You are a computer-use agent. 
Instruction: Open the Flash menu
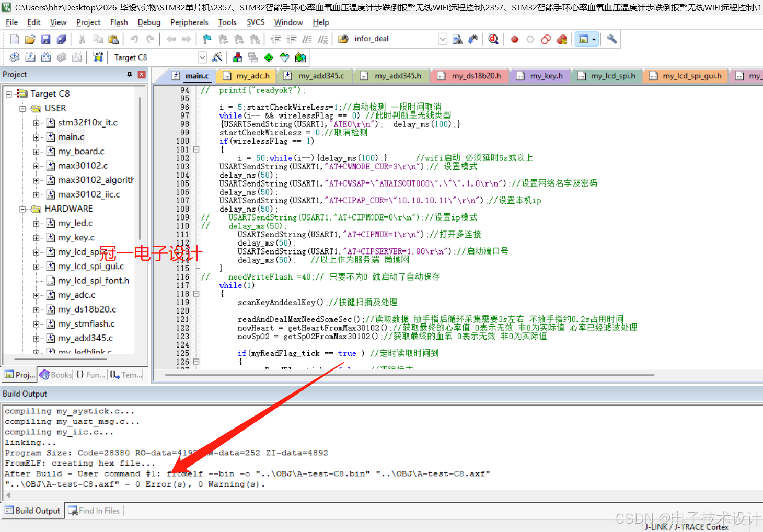tap(119, 22)
